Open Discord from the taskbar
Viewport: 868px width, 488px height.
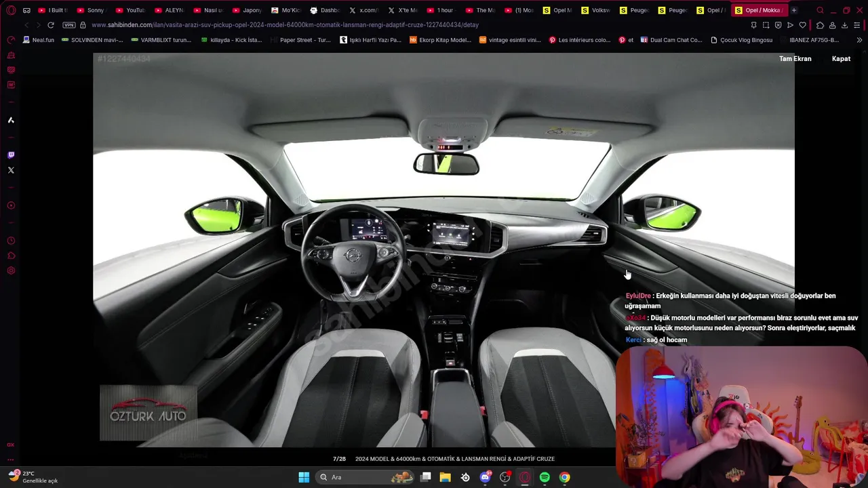click(x=485, y=477)
